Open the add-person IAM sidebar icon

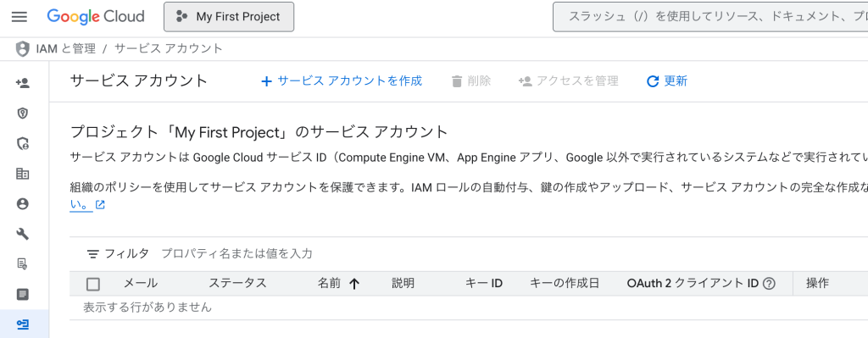point(23,83)
